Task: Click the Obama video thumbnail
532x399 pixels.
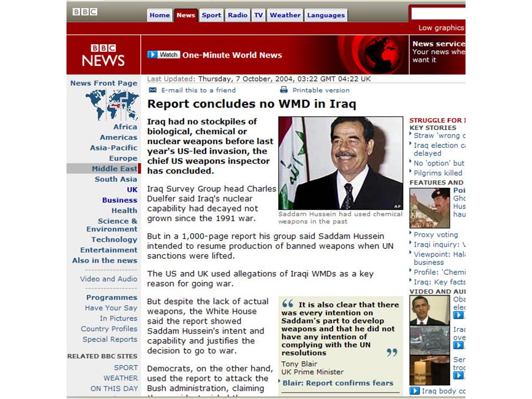Action: (x=429, y=310)
